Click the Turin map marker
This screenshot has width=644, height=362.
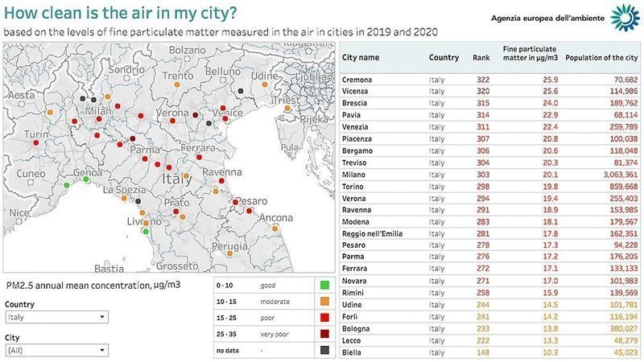click(36, 143)
